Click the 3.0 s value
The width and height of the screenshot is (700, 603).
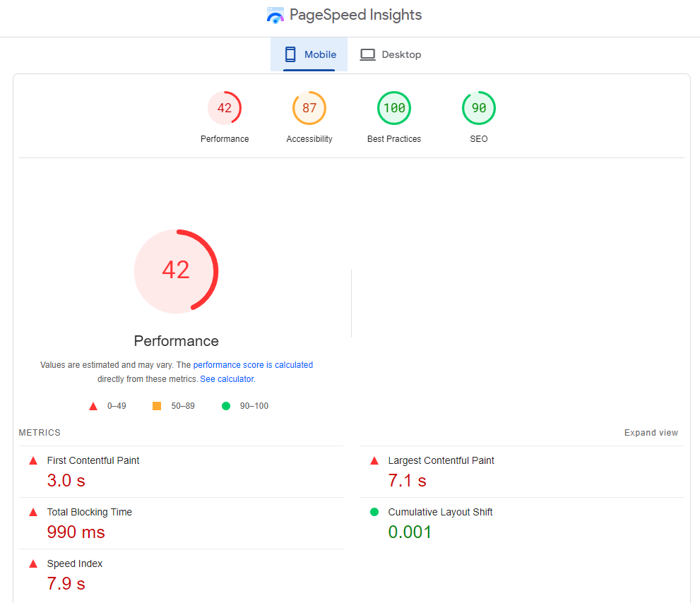click(x=66, y=481)
